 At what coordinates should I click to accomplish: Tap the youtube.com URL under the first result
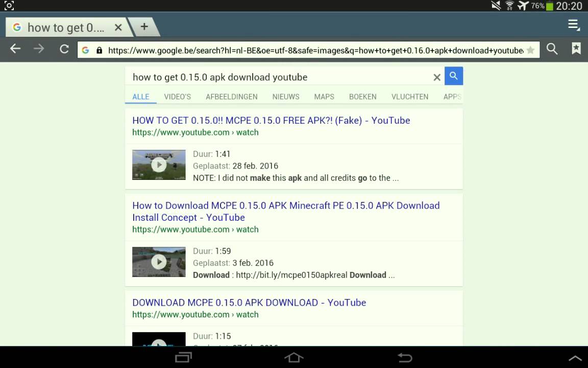point(195,132)
